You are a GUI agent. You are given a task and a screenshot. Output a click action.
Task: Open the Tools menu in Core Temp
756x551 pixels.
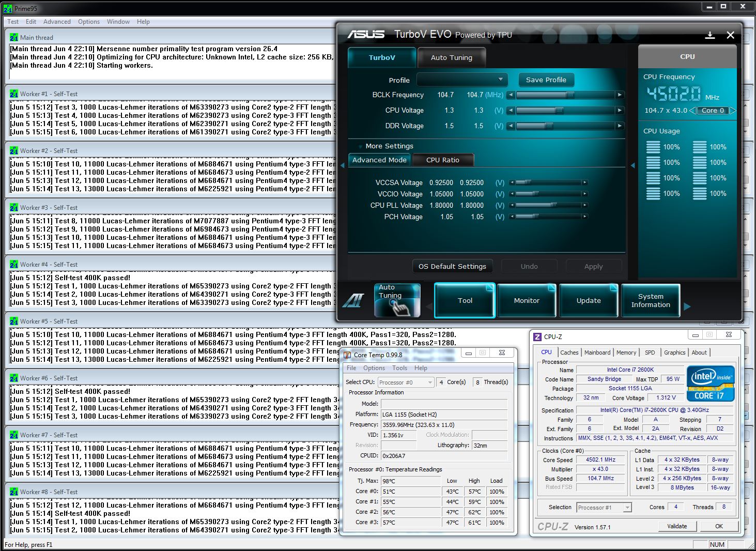399,368
